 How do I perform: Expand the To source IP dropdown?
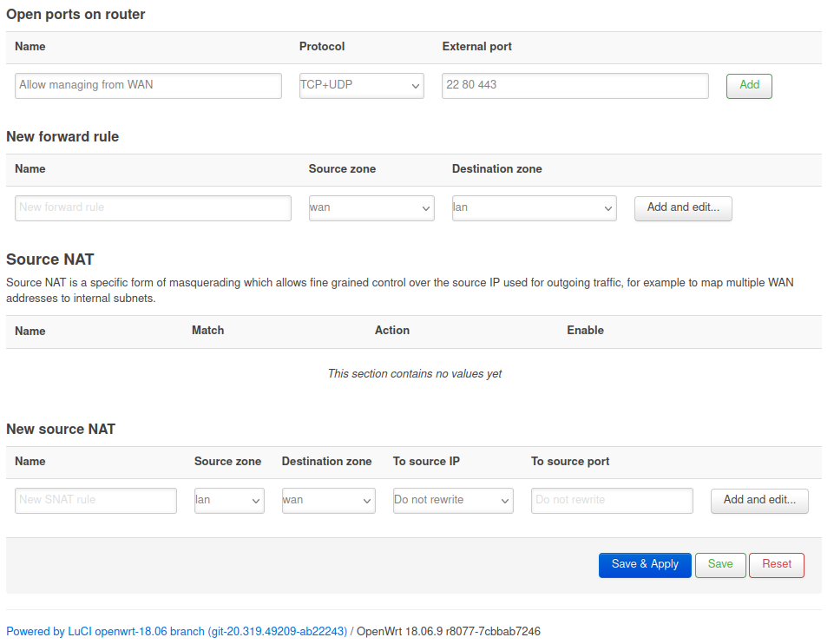[452, 501]
